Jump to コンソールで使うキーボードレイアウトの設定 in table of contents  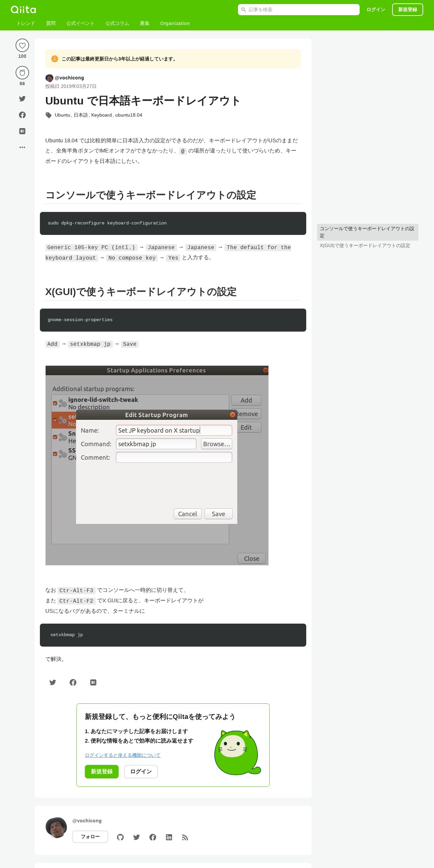click(368, 232)
